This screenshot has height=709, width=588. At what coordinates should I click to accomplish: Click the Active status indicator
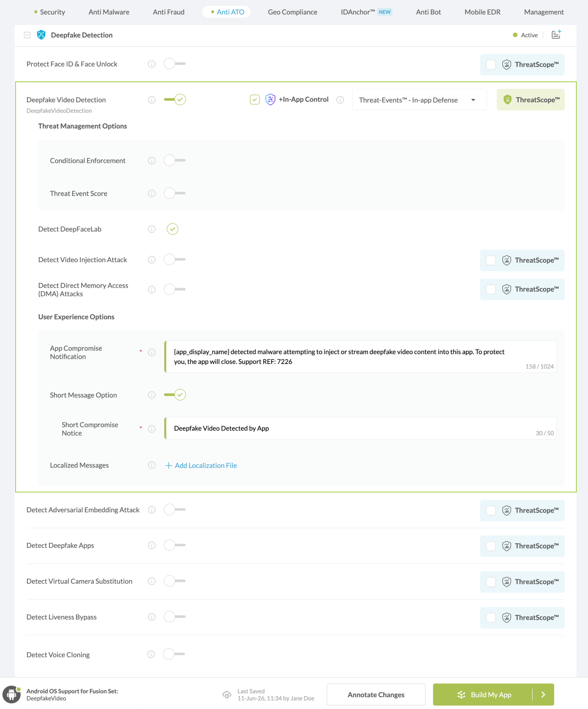click(525, 35)
